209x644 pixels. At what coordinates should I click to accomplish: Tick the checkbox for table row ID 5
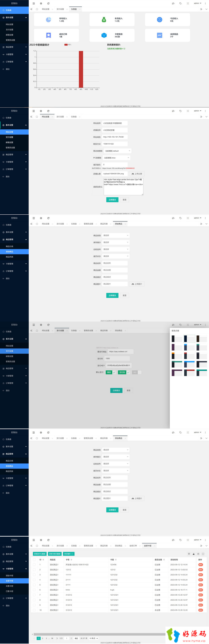[34, 585]
